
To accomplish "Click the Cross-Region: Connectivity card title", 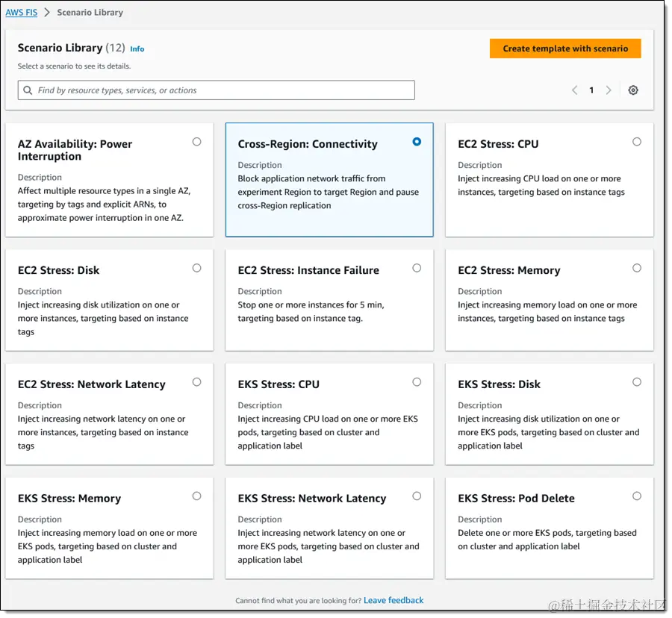I will point(309,145).
